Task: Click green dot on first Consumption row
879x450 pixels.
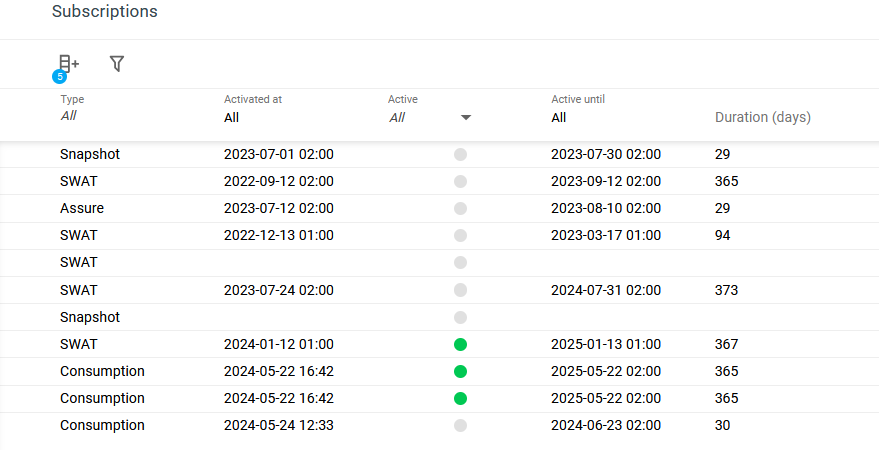Action: point(460,371)
